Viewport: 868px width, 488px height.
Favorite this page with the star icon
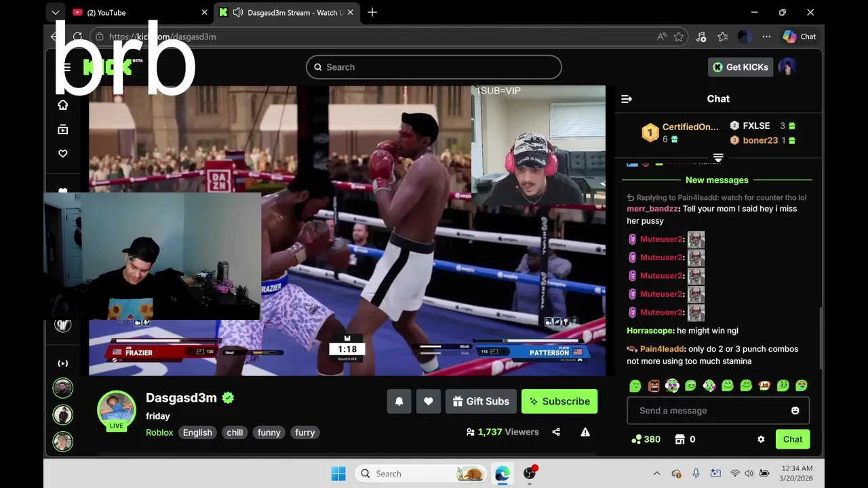pos(679,37)
